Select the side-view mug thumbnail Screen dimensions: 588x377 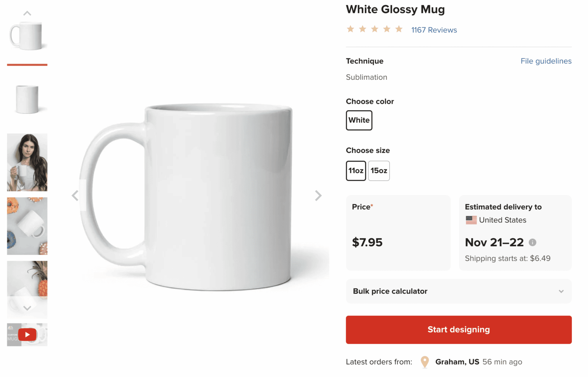pyautogui.click(x=27, y=99)
